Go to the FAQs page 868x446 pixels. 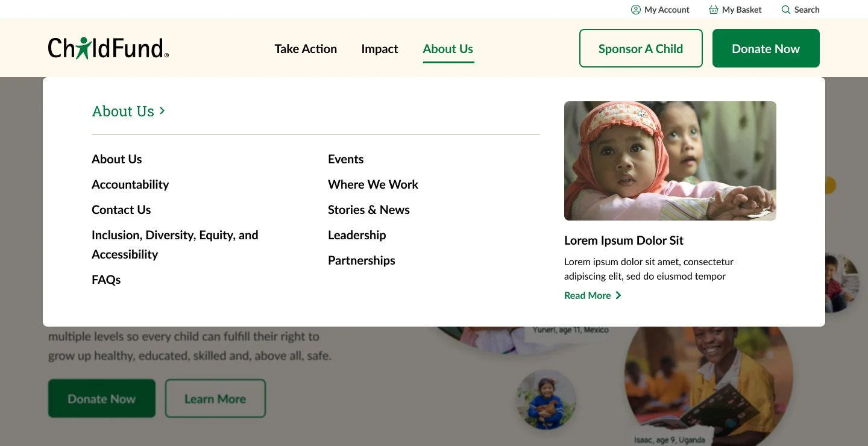coord(106,280)
